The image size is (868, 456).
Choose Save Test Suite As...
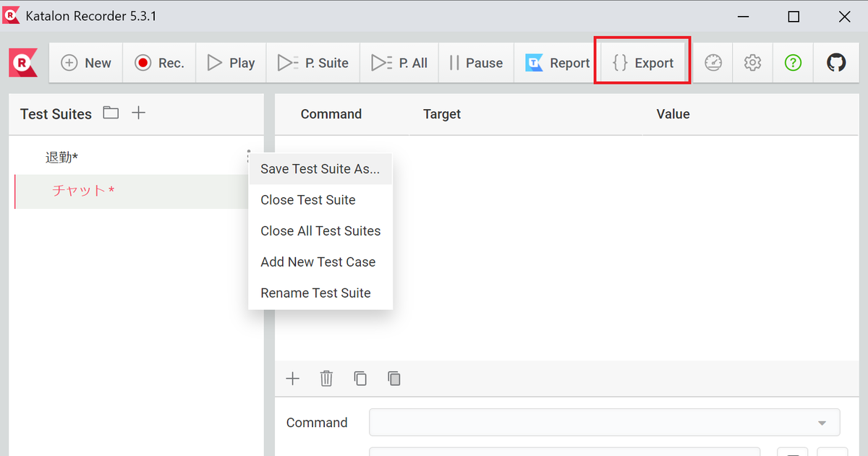[x=320, y=169]
